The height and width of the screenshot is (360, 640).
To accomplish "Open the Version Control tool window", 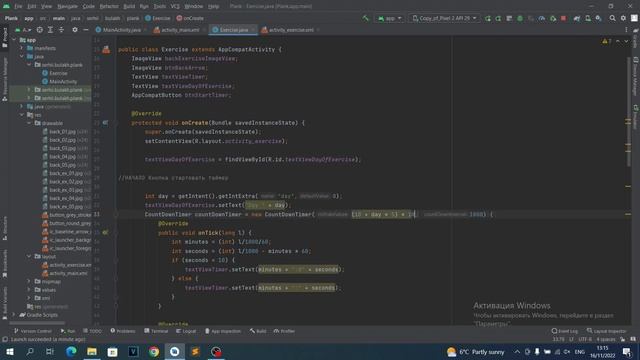I will 33,331.
